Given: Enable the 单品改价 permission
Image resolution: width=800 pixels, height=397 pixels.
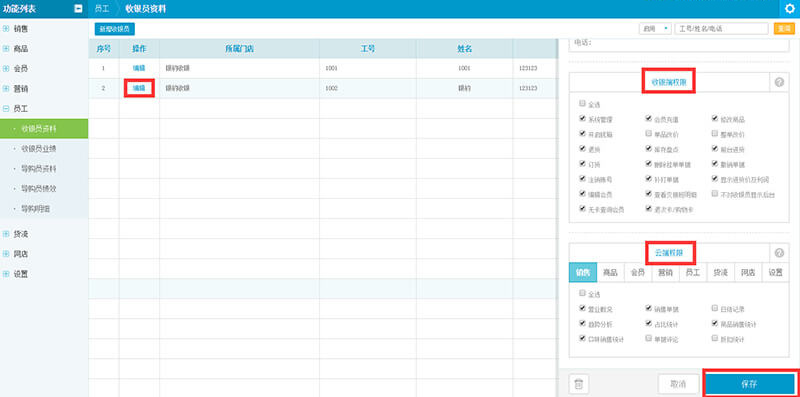Looking at the screenshot, I should click(648, 134).
